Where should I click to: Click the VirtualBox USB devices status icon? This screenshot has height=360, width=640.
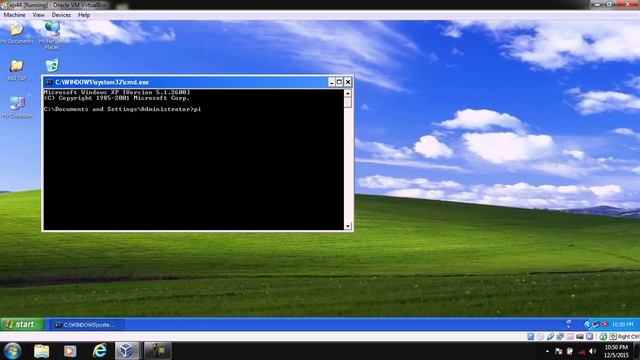click(550, 336)
